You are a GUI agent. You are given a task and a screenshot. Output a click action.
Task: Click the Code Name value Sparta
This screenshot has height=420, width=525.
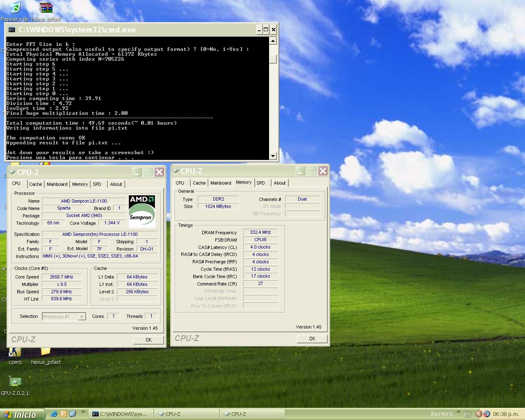click(64, 208)
